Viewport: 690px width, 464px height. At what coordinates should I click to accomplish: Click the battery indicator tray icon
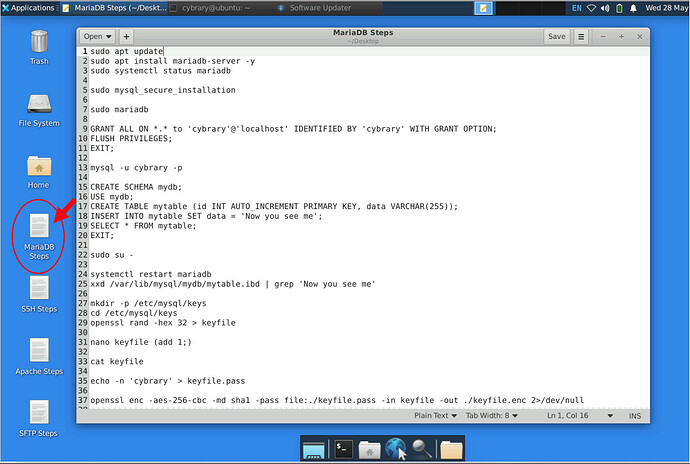619,8
